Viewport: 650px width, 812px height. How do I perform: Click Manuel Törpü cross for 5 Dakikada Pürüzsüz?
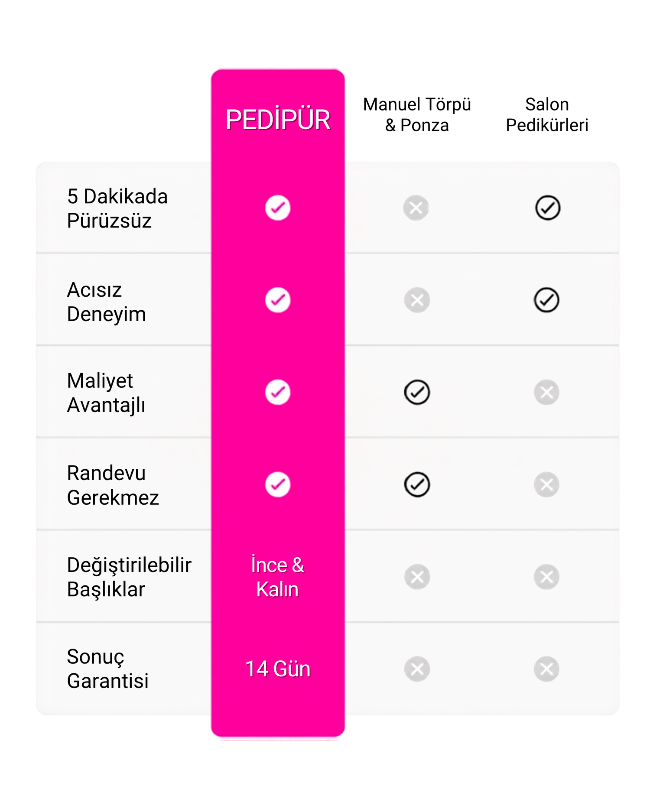click(x=416, y=208)
